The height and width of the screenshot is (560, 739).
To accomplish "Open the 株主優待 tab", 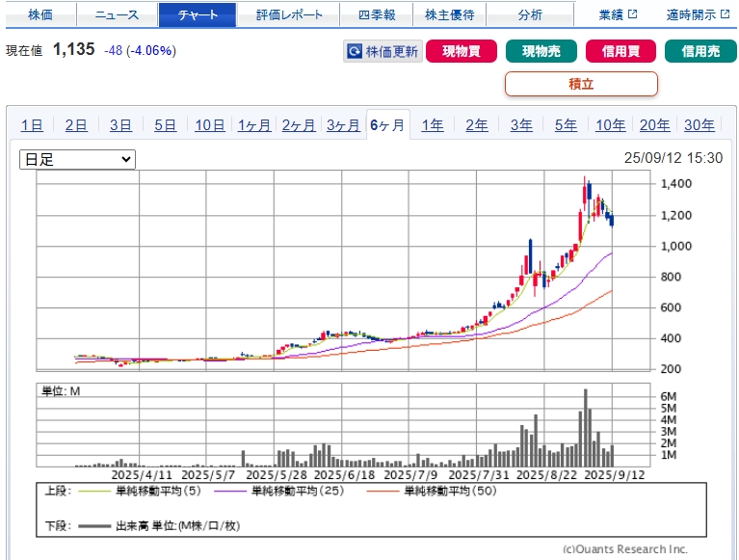I will 449,15.
